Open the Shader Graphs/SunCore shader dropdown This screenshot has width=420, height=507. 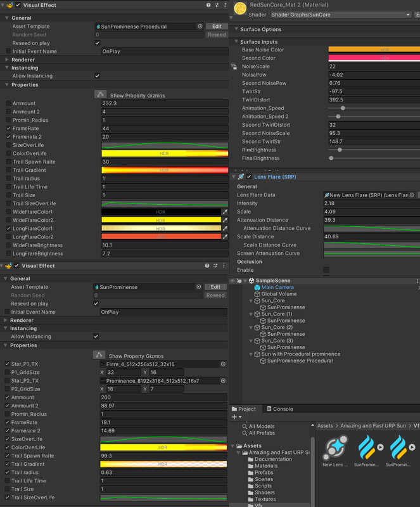tap(341, 15)
